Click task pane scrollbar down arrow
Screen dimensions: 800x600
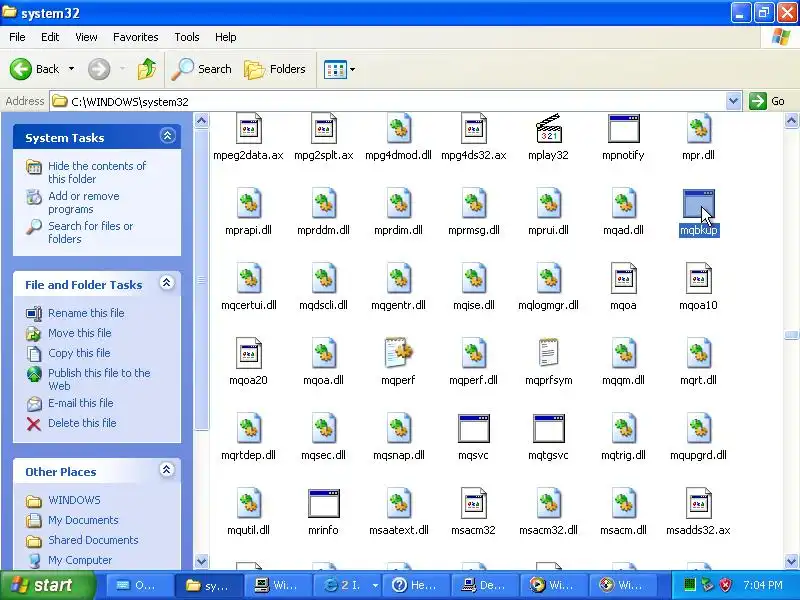tap(202, 561)
